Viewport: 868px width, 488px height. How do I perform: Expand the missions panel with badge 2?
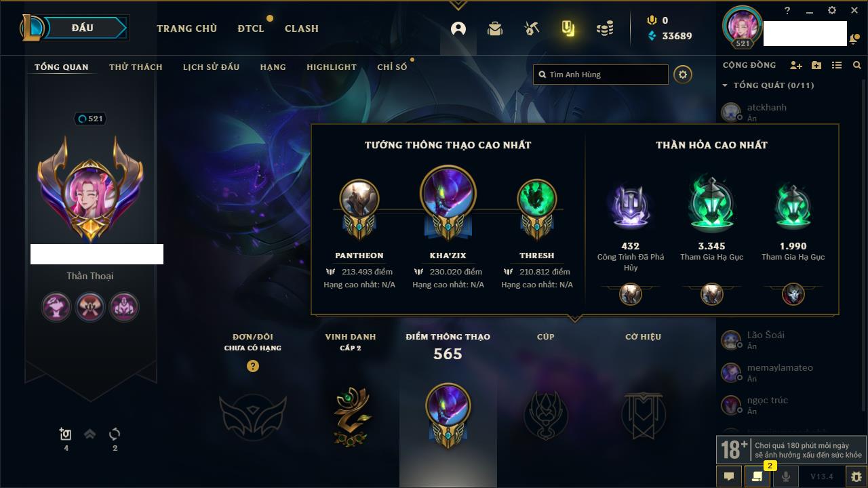757,476
